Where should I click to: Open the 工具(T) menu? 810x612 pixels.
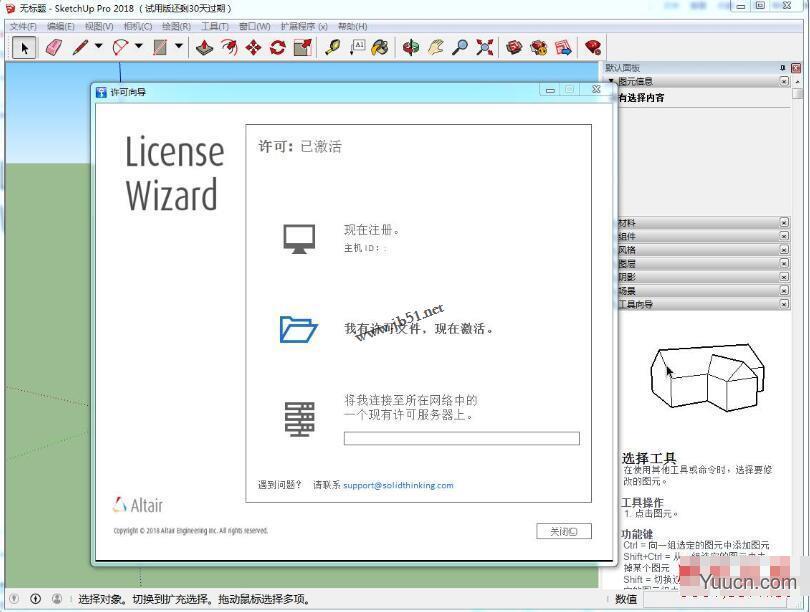[214, 26]
